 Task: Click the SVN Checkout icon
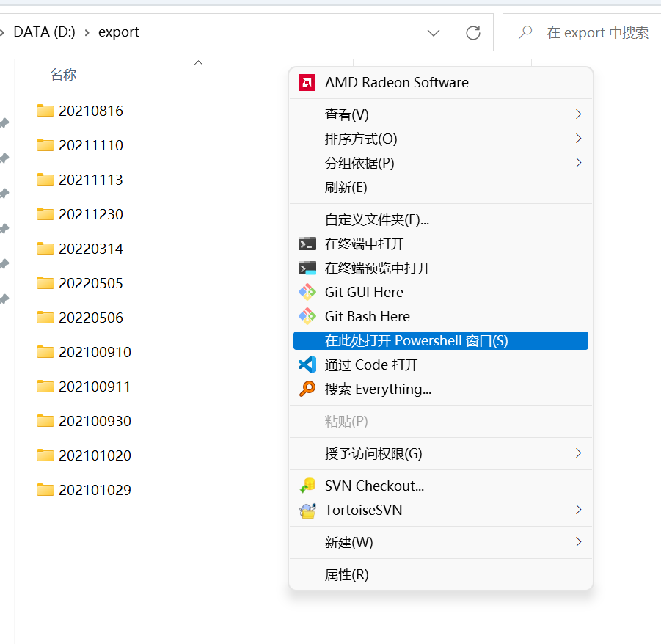pos(307,486)
